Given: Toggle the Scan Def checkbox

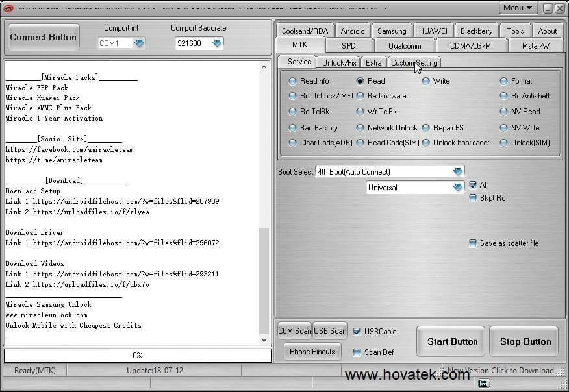Looking at the screenshot, I should [x=355, y=352].
